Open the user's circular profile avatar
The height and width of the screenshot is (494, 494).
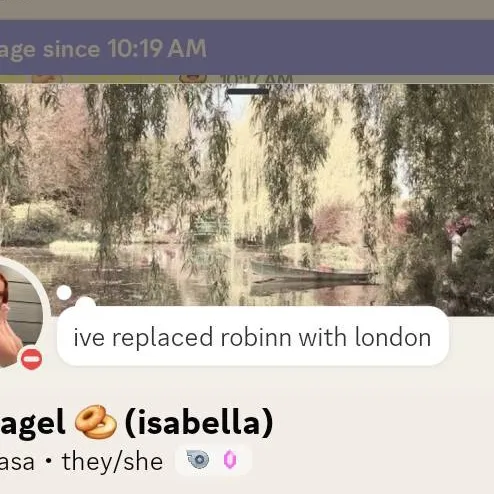pyautogui.click(x=20, y=313)
